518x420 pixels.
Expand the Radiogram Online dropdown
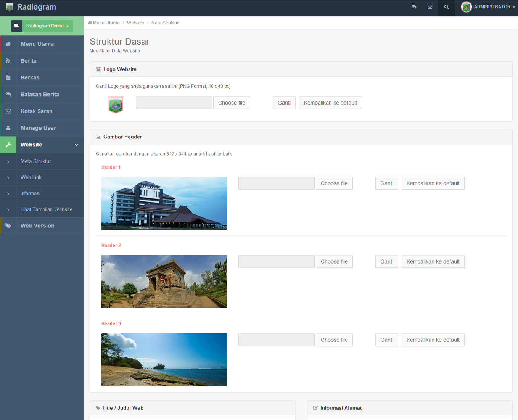(x=47, y=26)
